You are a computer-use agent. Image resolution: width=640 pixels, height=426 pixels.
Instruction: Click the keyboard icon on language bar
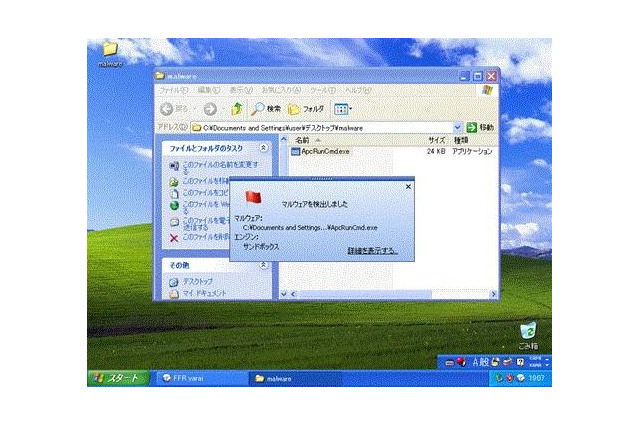[x=449, y=362]
